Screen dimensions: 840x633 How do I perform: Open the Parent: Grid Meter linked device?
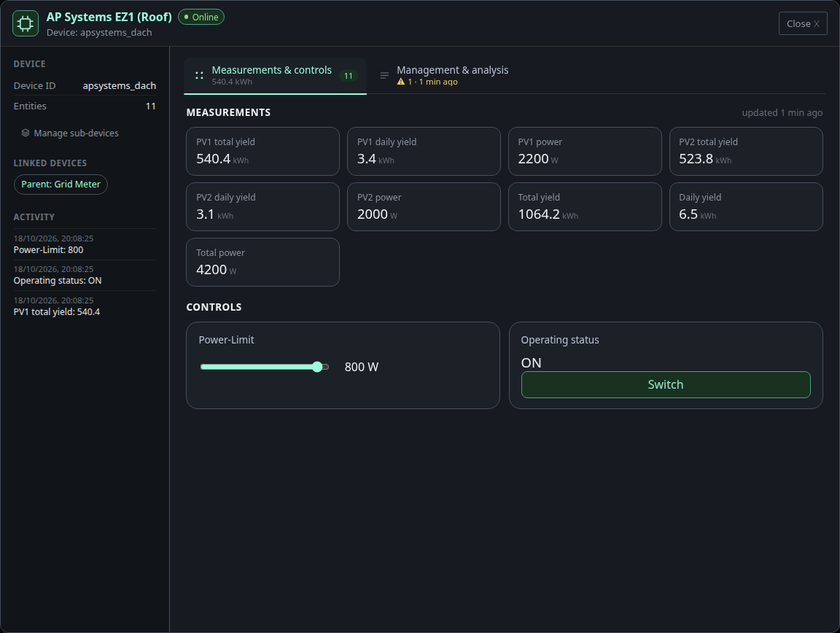pyautogui.click(x=61, y=185)
